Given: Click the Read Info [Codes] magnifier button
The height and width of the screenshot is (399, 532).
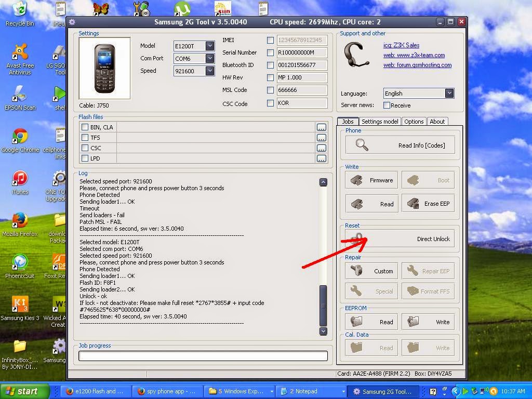Looking at the screenshot, I should click(400, 145).
